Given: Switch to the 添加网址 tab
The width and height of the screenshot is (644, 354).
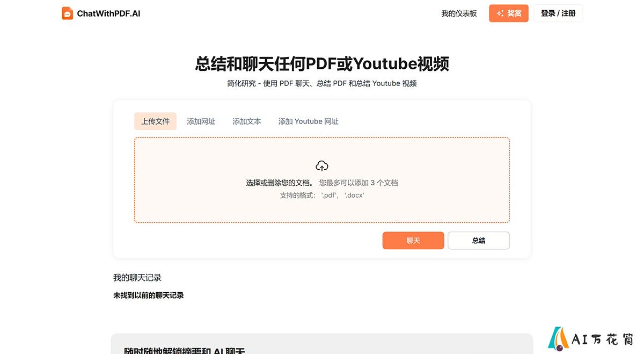Looking at the screenshot, I should point(201,121).
